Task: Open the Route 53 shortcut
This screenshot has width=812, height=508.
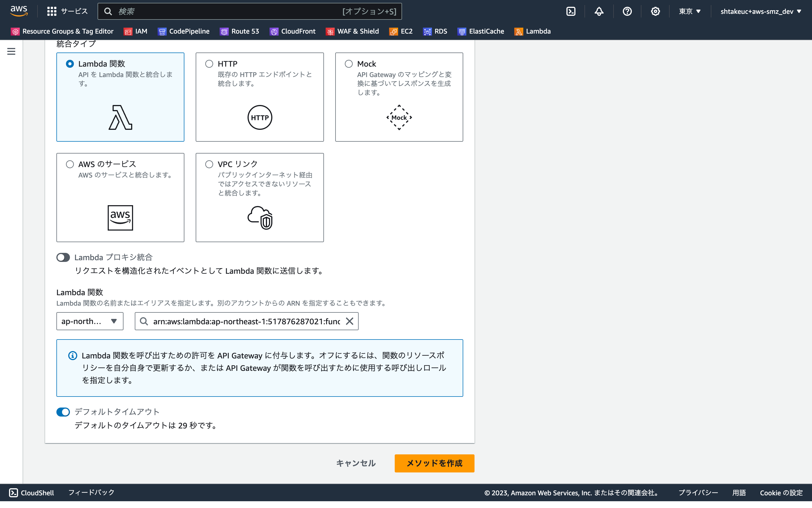Action: tap(240, 31)
